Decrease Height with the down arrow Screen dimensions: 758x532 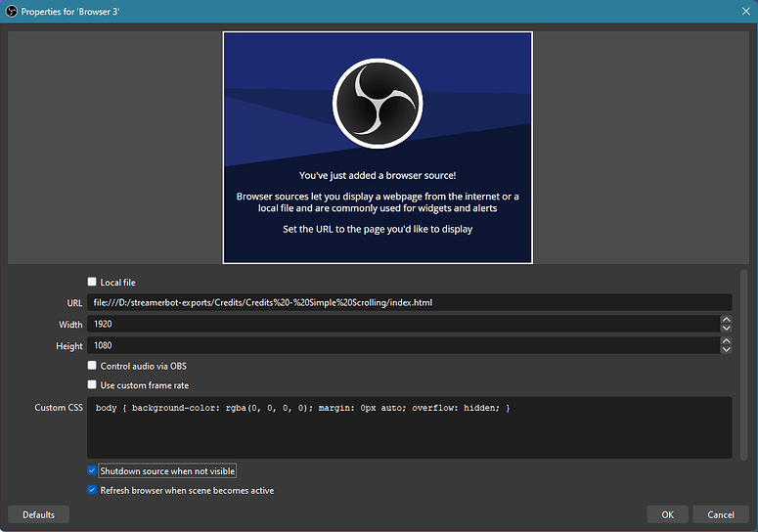coord(726,349)
